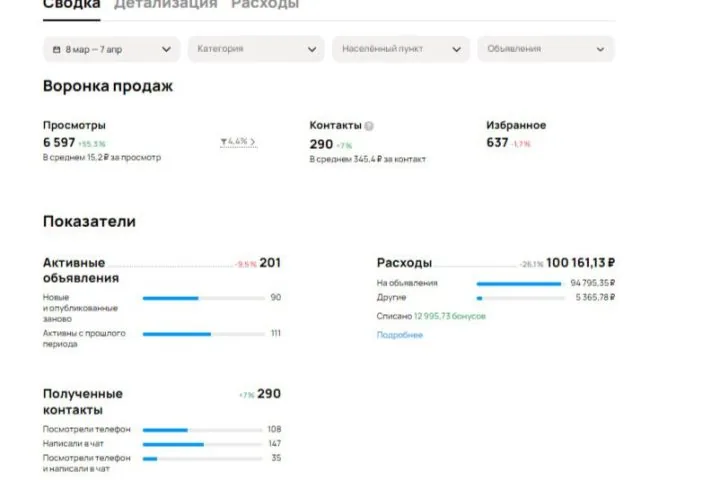The height and width of the screenshot is (480, 720).
Task: Click the calendar icon in date filter
Action: [x=56, y=49]
